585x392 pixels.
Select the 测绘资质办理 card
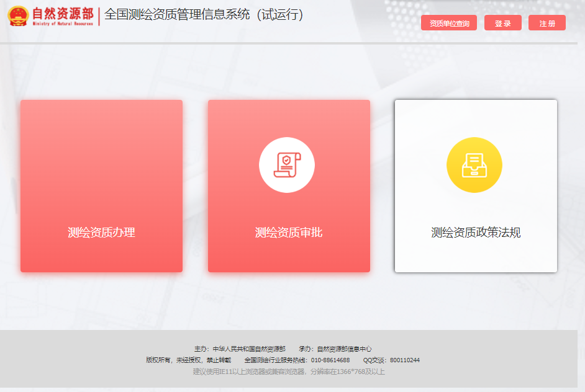[x=101, y=186]
